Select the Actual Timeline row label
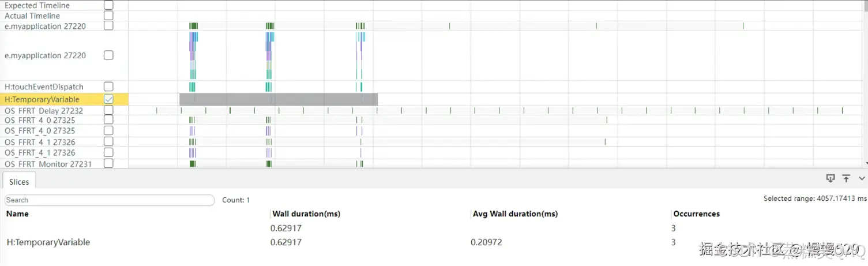This screenshot has height=266, width=868. pos(32,16)
